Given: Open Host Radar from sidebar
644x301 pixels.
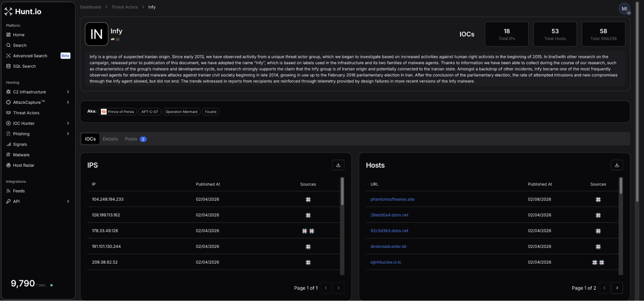Looking at the screenshot, I should click(24, 165).
